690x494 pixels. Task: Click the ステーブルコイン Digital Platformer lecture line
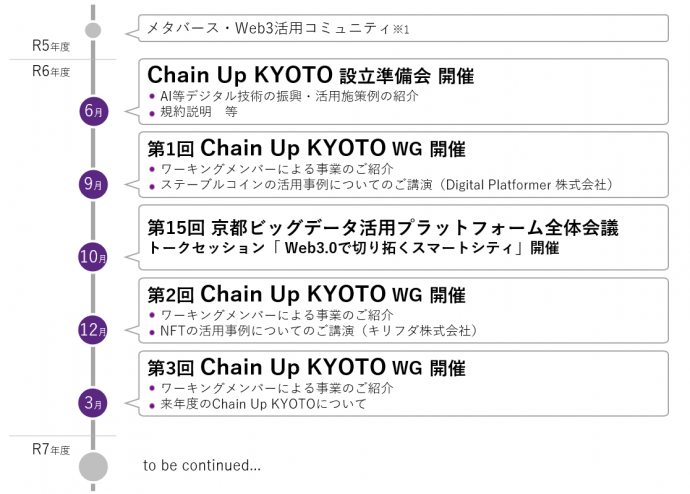(x=385, y=184)
